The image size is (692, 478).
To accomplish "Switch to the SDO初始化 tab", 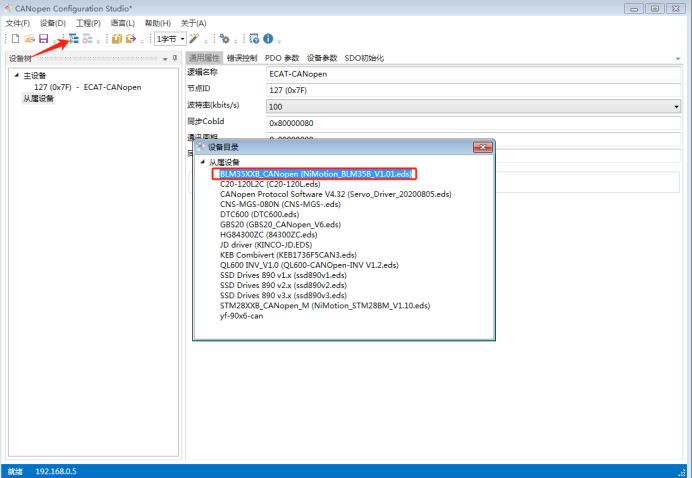I will point(364,58).
